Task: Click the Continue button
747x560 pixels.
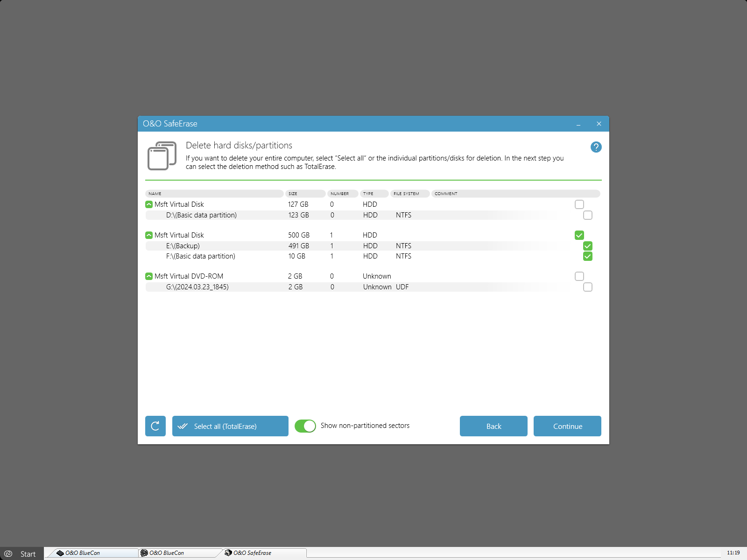Action: point(567,426)
